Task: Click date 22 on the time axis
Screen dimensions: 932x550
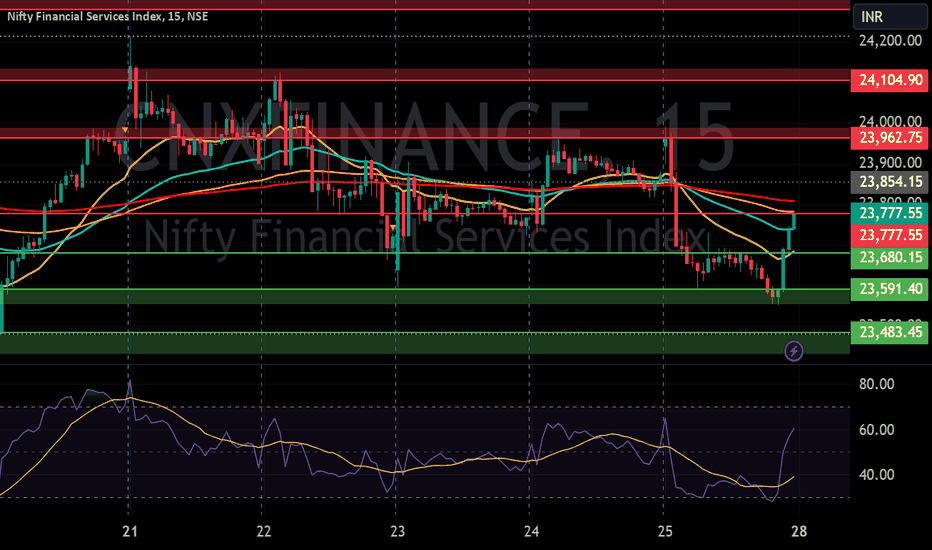Action: pos(263,531)
